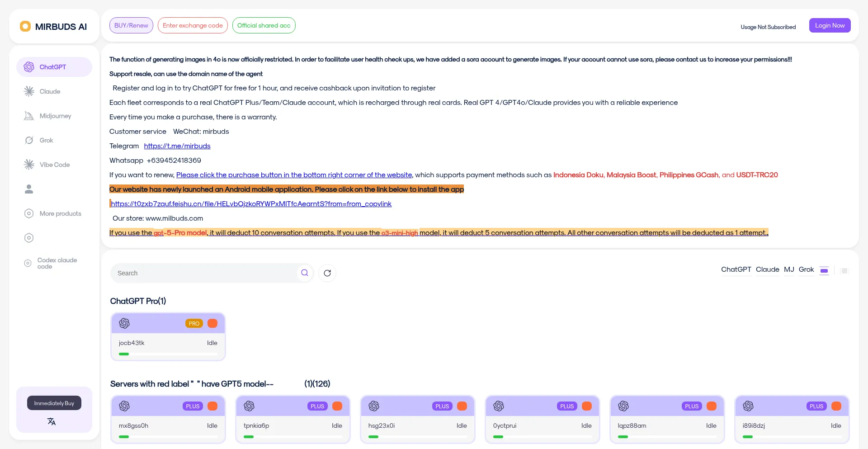Screen dimensions: 868x449
Task: Open the feishu.cn Android app link
Action: [251, 204]
